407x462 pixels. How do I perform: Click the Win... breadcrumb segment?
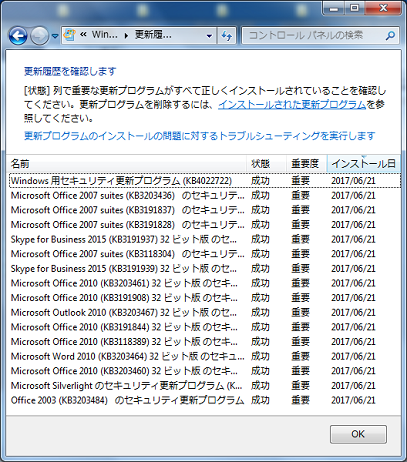point(105,35)
